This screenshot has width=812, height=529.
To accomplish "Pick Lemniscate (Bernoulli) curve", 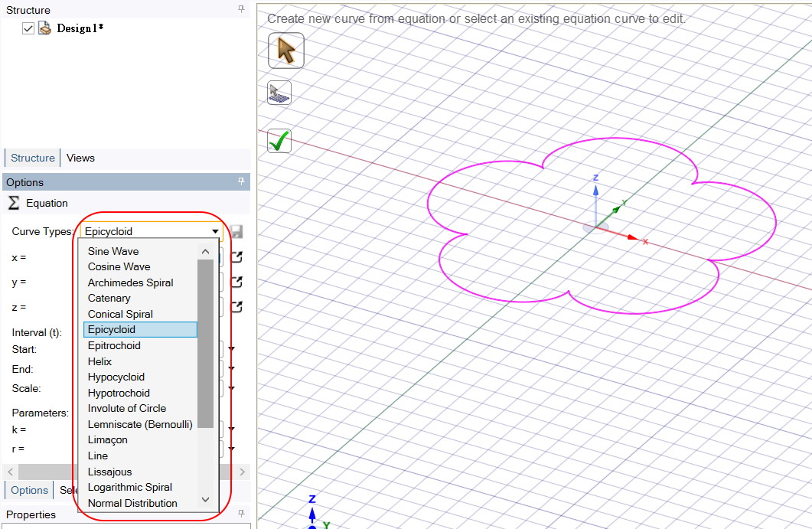I will point(140,424).
